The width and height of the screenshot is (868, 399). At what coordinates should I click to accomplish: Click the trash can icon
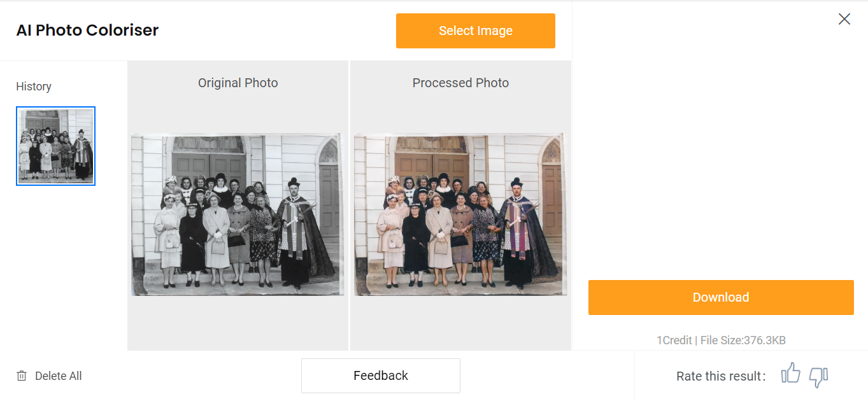tap(22, 376)
